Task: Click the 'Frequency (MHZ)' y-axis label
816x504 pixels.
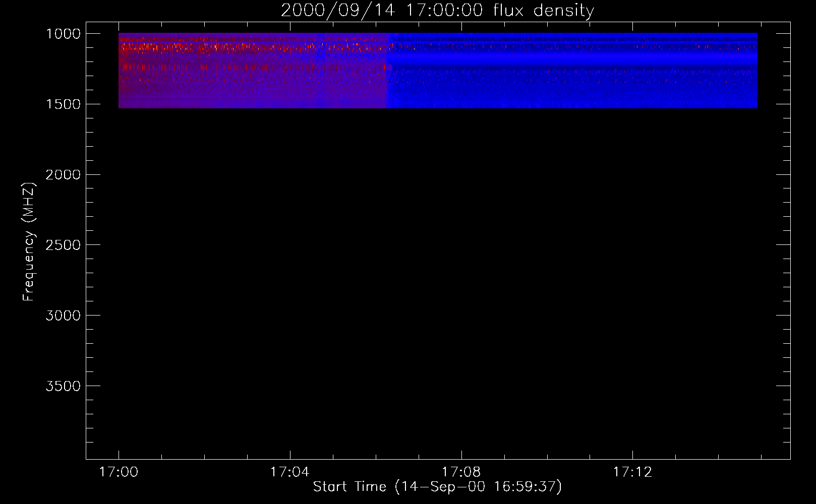Action: [29, 241]
